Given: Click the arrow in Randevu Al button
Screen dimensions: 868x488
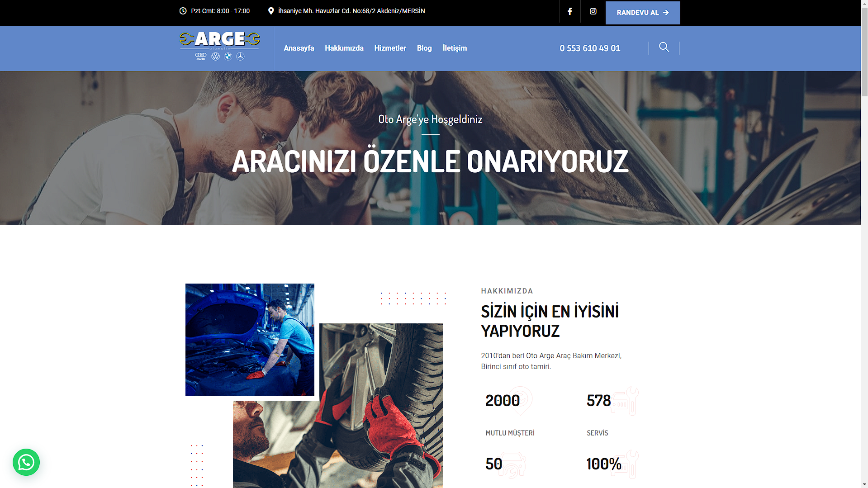Looking at the screenshot, I should click(x=666, y=13).
